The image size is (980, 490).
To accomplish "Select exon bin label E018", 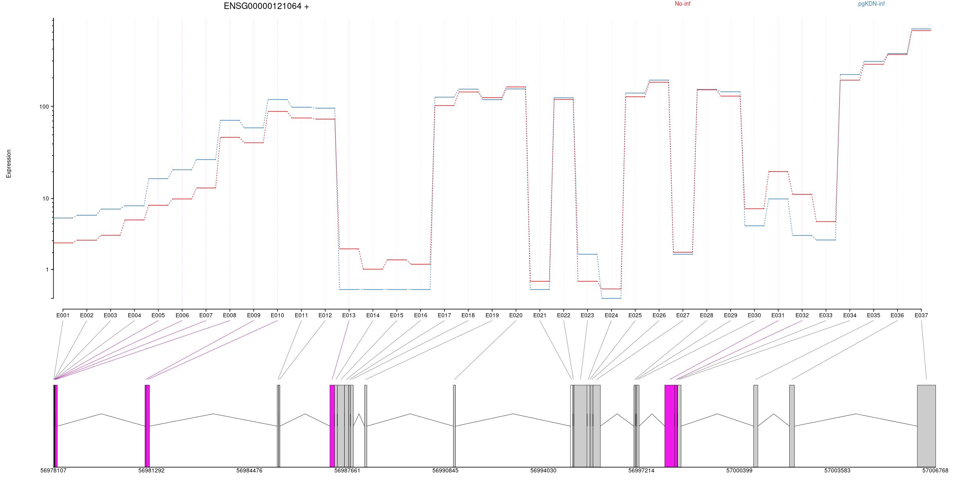I will 468,315.
